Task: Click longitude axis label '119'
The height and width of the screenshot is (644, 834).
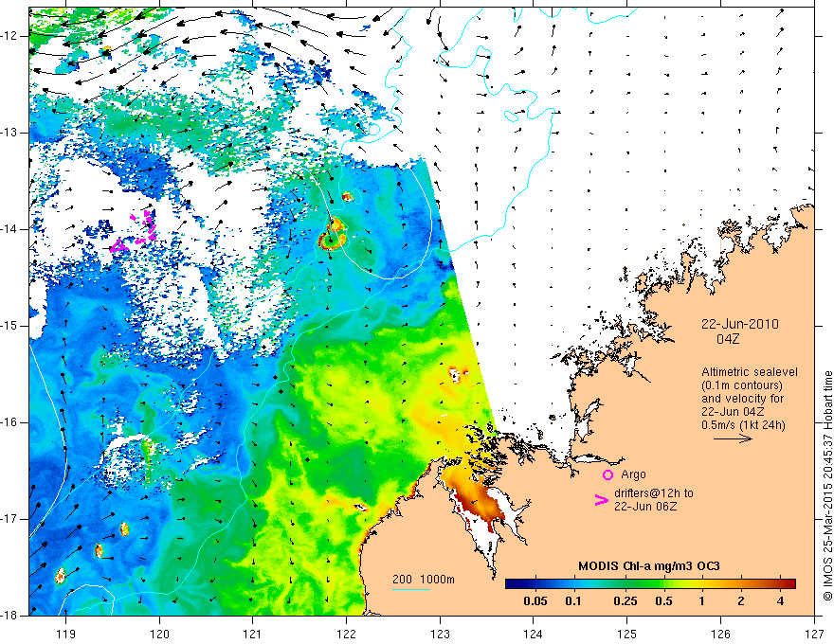Action: pos(66,634)
